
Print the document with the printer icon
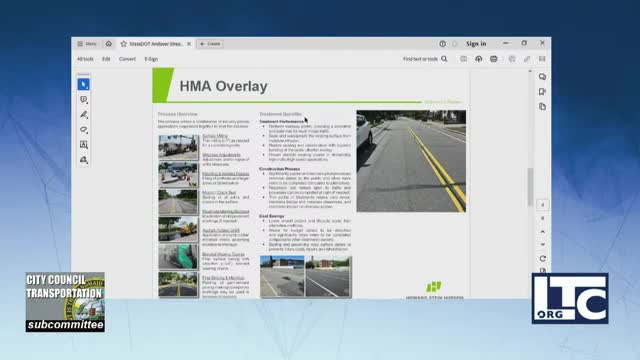pyautogui.click(x=494, y=59)
